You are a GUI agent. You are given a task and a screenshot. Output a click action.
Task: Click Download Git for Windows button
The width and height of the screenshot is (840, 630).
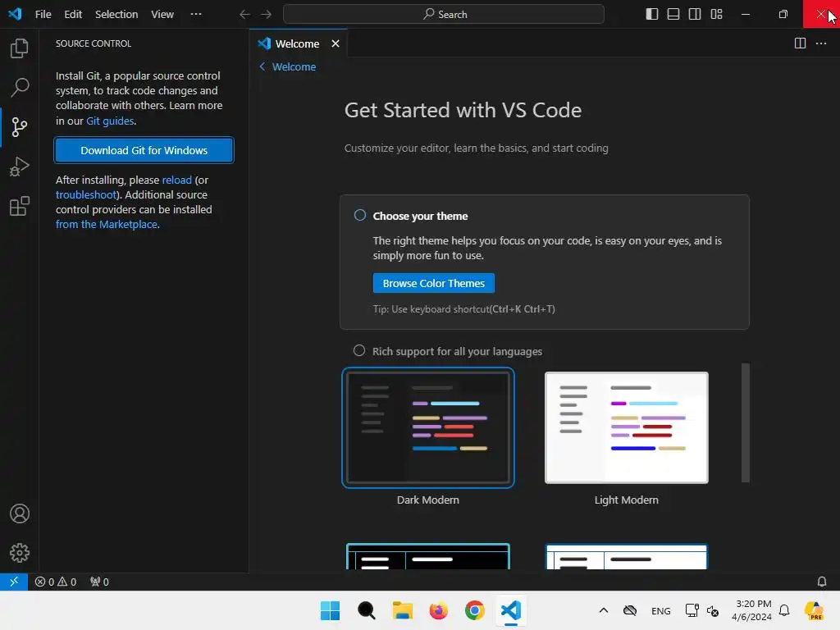point(144,151)
